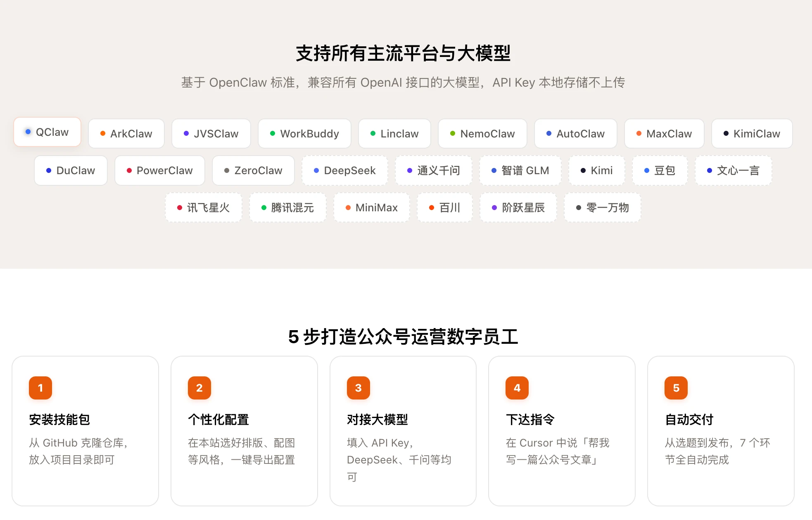
Task: Pick the 文心一言 model chip
Action: click(734, 170)
